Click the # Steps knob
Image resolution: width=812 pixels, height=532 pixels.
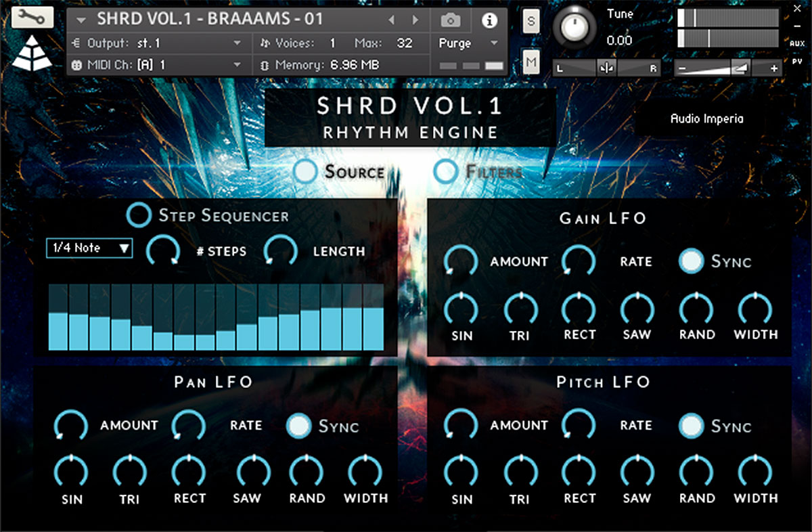click(164, 251)
